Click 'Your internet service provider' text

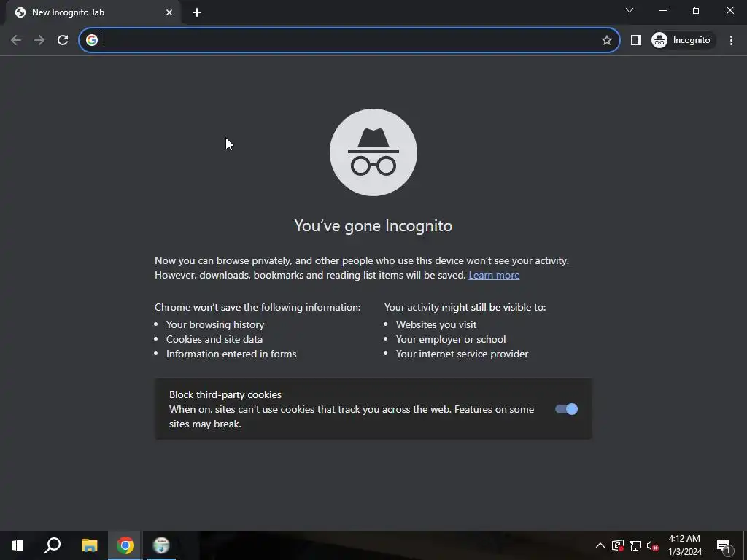[x=462, y=354]
